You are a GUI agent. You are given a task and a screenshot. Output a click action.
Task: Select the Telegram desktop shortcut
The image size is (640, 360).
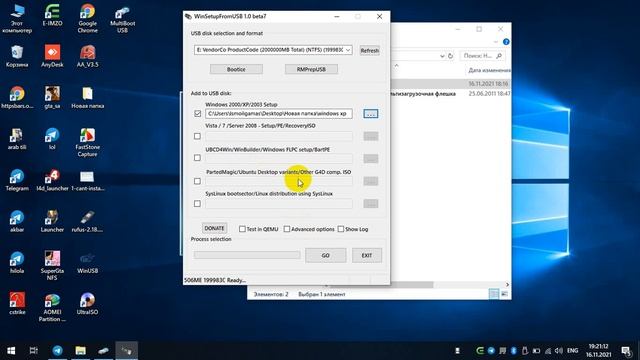click(x=17, y=180)
